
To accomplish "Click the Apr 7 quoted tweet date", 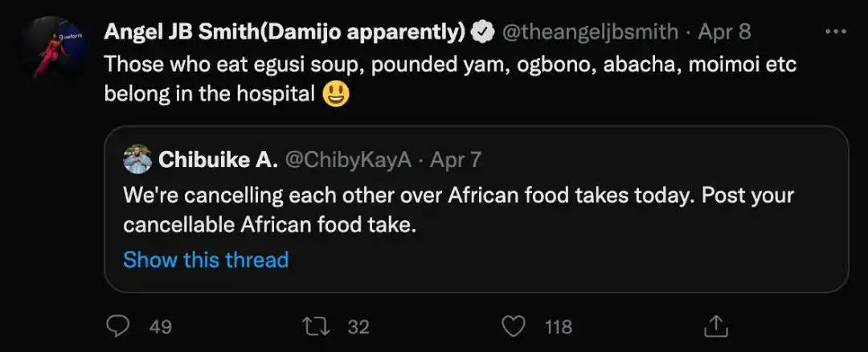I will 456,160.
